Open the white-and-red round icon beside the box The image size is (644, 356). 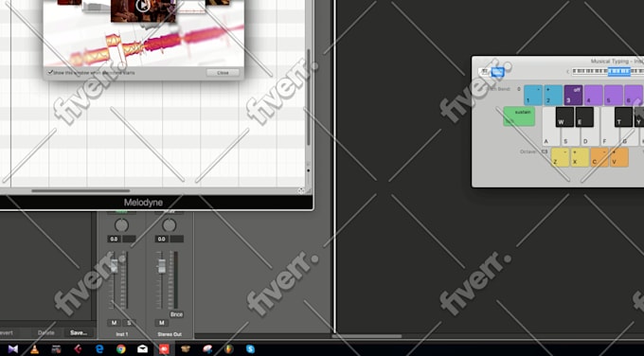point(207,349)
